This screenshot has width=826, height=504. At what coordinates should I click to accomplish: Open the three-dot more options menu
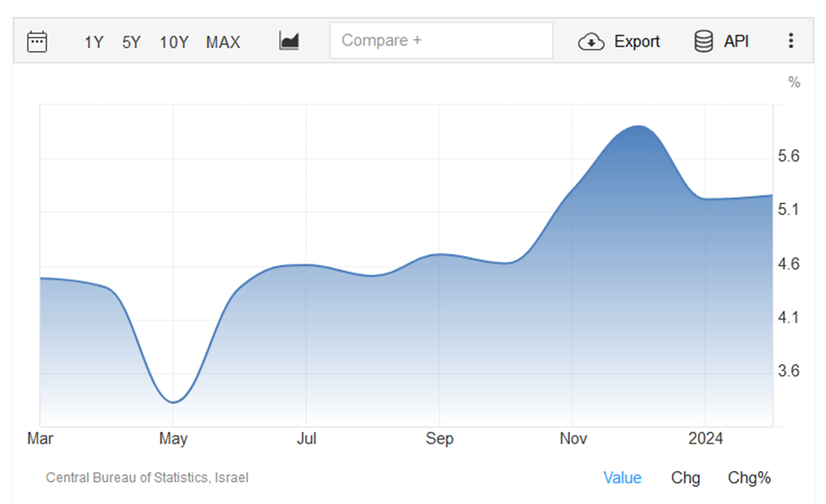[x=790, y=42]
